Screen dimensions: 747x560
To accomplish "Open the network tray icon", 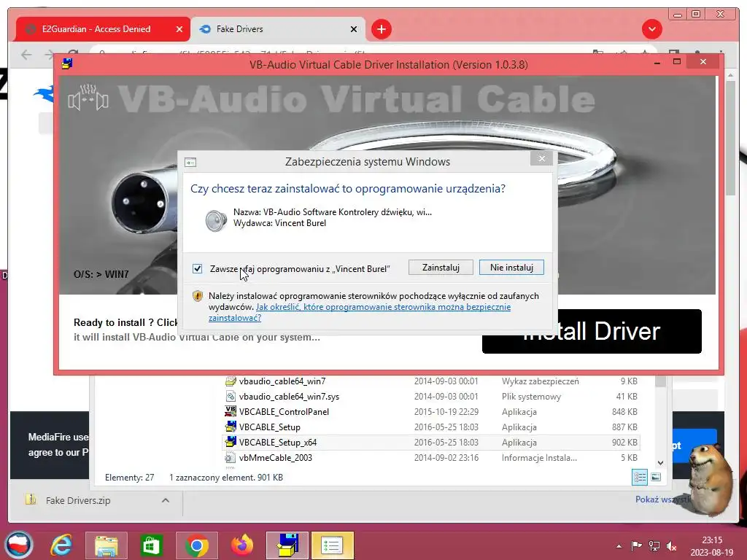I will click(654, 546).
